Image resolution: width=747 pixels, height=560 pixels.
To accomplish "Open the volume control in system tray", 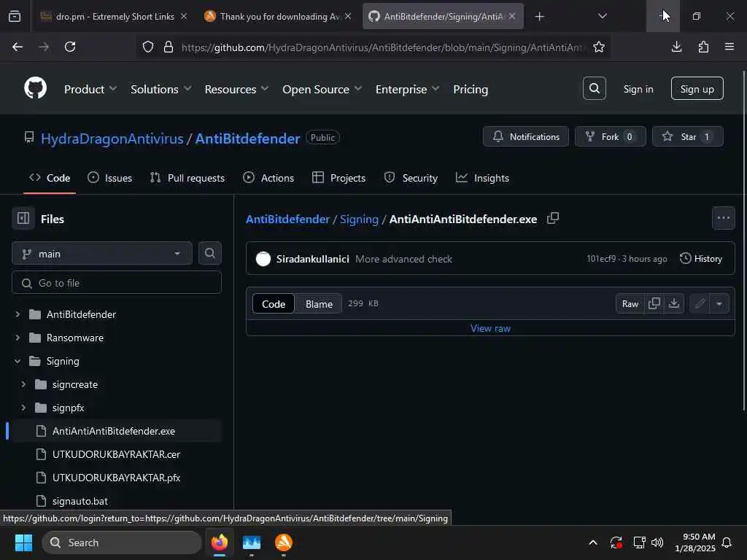I will pos(657,542).
